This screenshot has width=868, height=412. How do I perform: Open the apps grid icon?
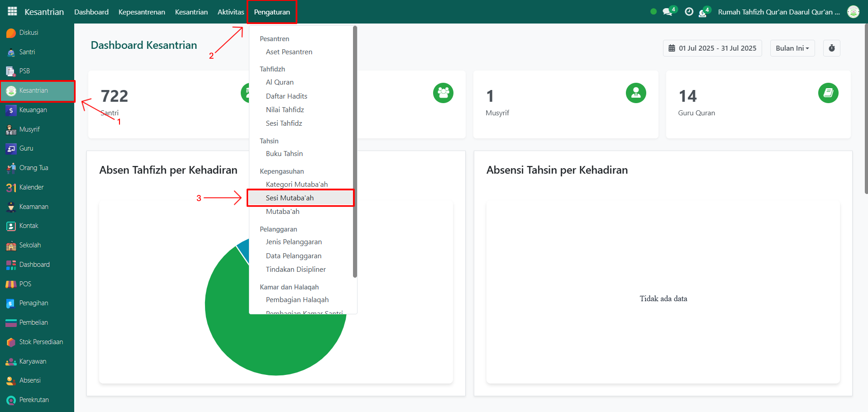12,12
